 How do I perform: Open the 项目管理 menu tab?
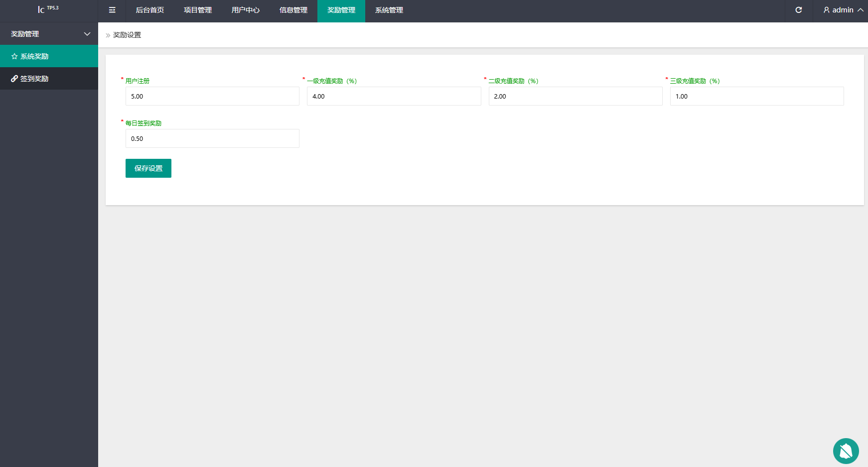[x=198, y=10]
